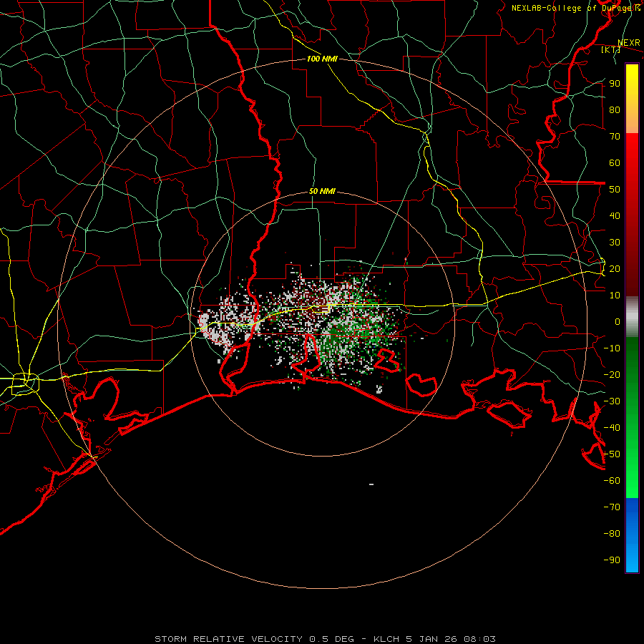Select the 60 value on velocity scale

click(615, 163)
